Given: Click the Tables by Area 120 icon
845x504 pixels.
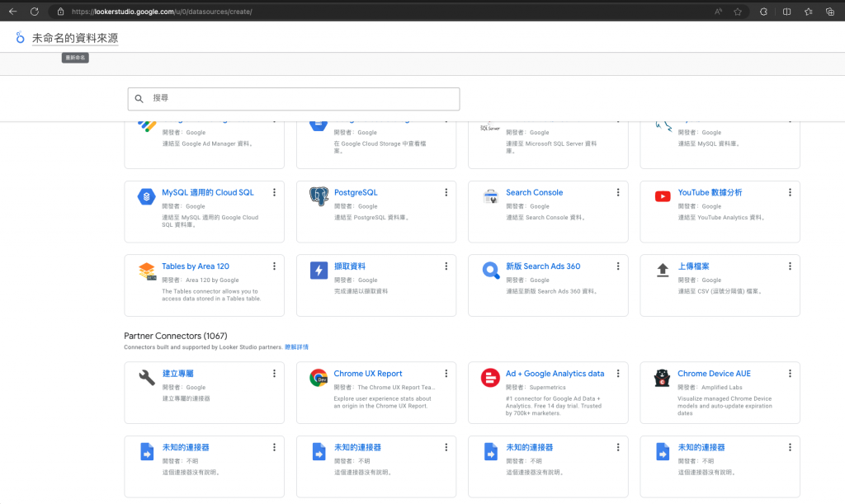Looking at the screenshot, I should point(147,271).
